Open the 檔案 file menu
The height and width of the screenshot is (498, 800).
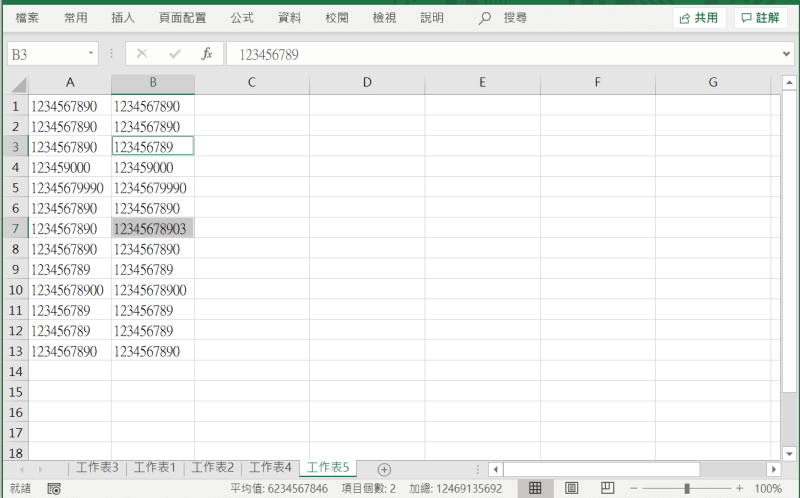(27, 18)
